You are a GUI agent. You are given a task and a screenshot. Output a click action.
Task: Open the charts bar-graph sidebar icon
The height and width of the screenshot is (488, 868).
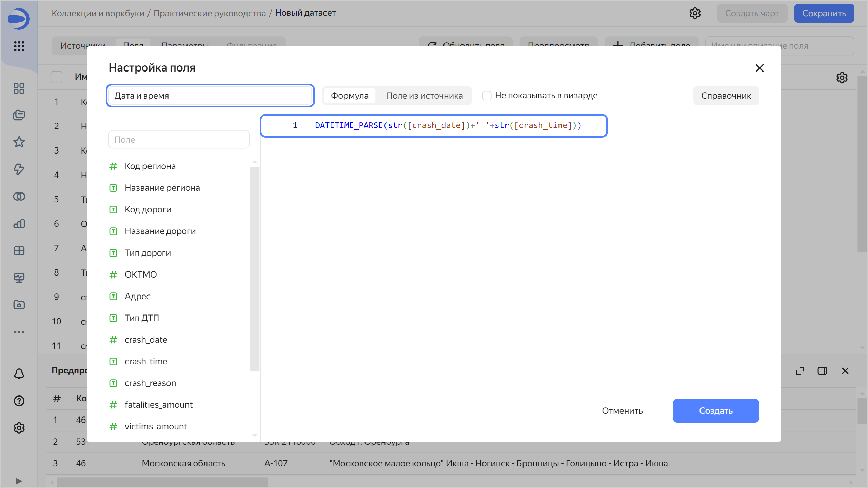pos(19,223)
